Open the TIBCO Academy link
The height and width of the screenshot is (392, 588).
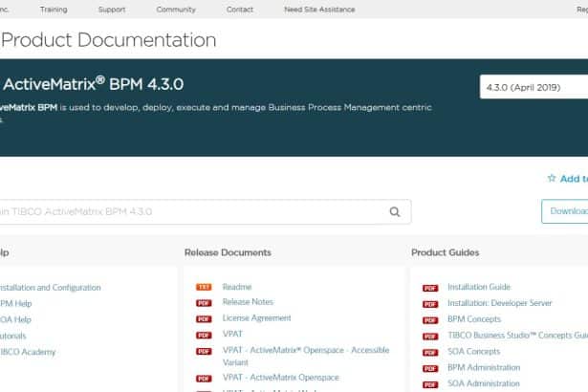(28, 352)
